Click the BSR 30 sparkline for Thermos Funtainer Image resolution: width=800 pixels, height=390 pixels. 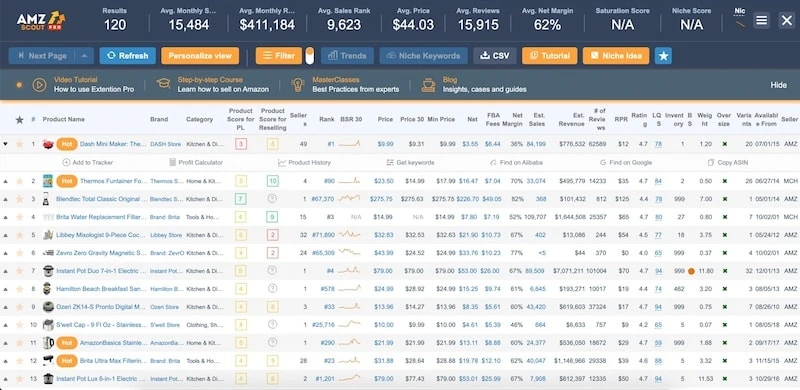click(349, 181)
